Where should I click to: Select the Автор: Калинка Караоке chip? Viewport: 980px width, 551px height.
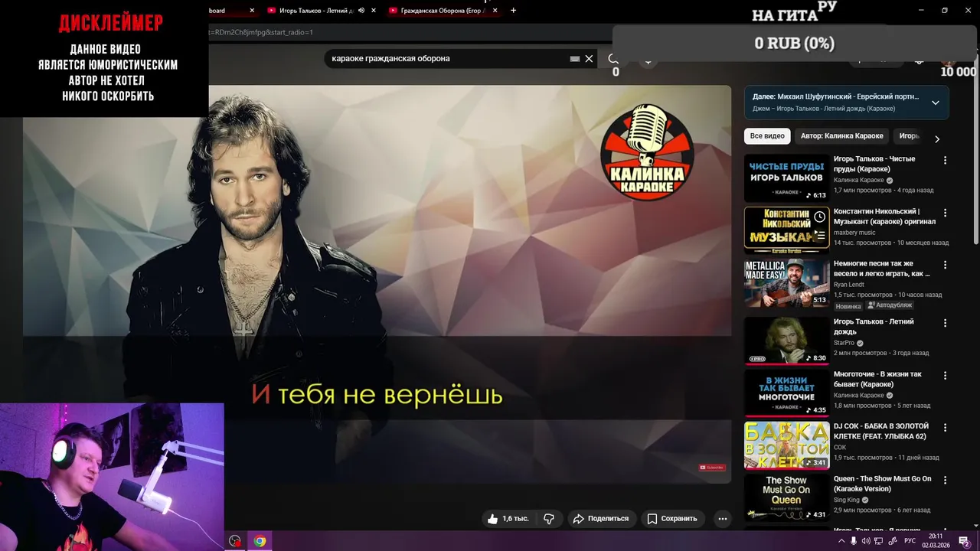841,136
